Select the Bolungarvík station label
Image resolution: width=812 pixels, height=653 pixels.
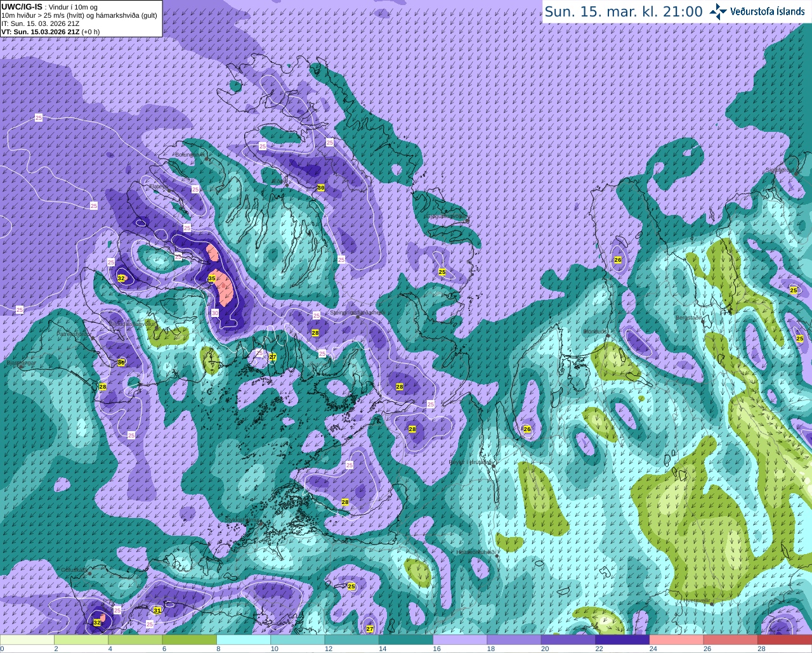click(x=190, y=155)
